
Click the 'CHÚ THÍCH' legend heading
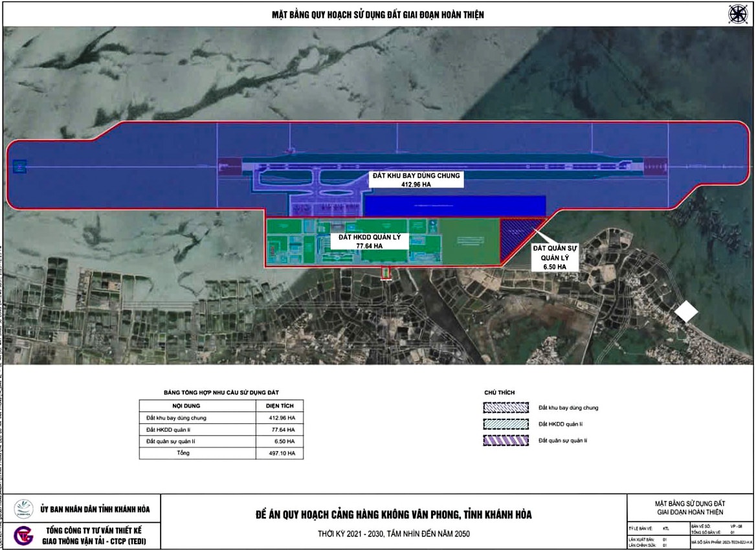point(500,393)
